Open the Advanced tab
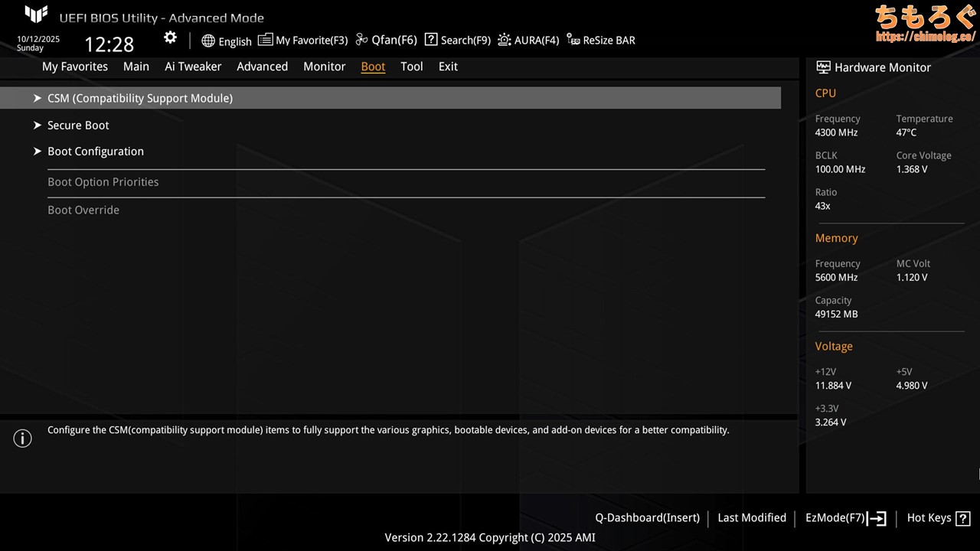 coord(262,67)
